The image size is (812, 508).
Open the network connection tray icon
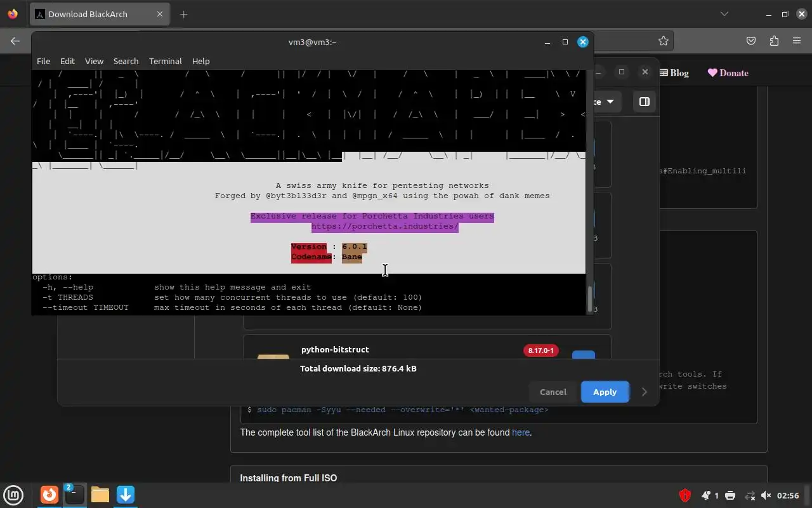(x=750, y=495)
